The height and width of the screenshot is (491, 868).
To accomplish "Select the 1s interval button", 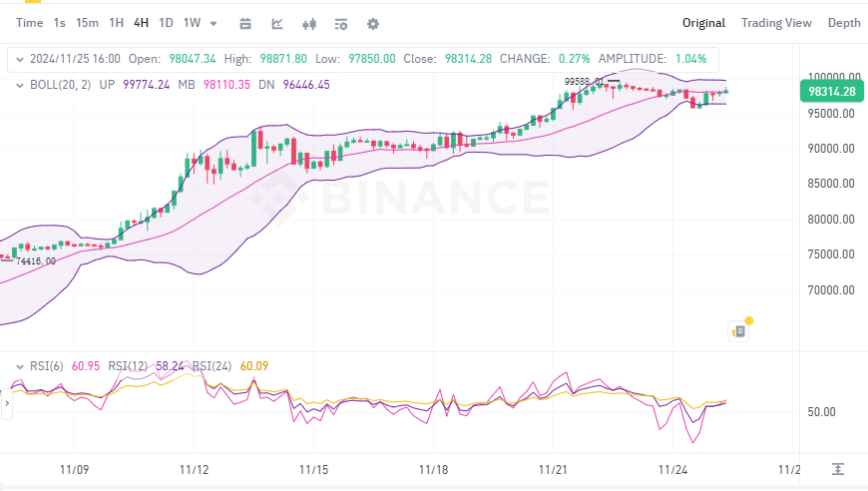I will coord(60,23).
